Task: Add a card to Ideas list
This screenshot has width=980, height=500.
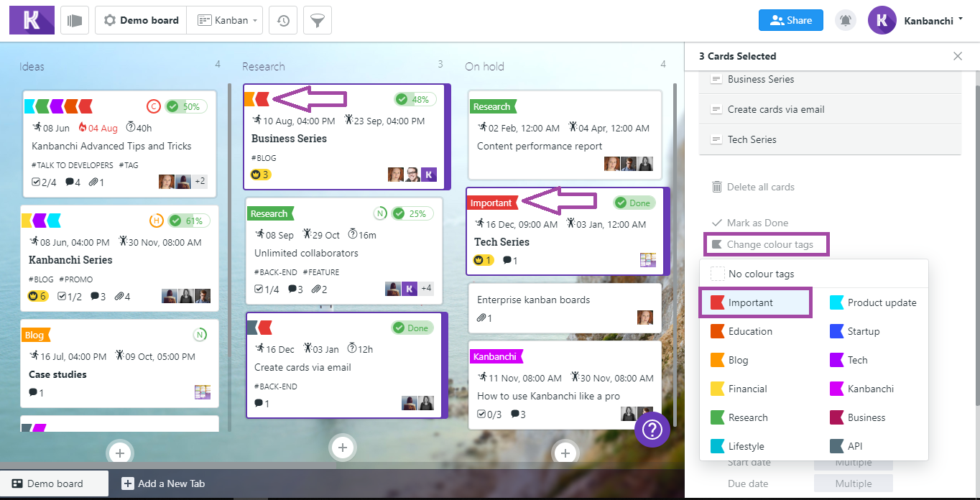Action: pyautogui.click(x=120, y=453)
